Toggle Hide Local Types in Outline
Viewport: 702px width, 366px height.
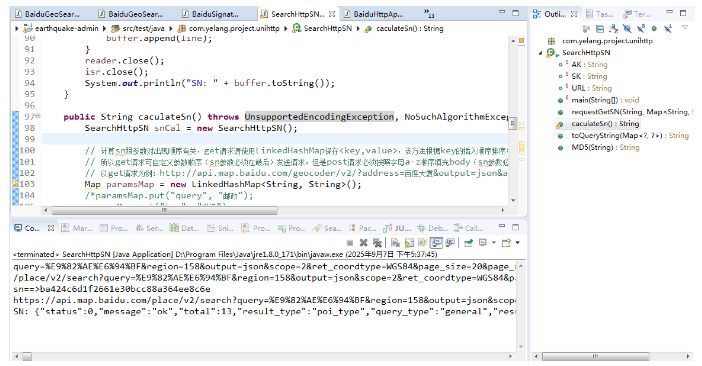click(668, 29)
